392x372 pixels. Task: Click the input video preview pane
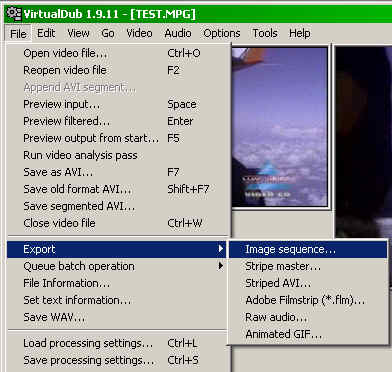coord(279,127)
